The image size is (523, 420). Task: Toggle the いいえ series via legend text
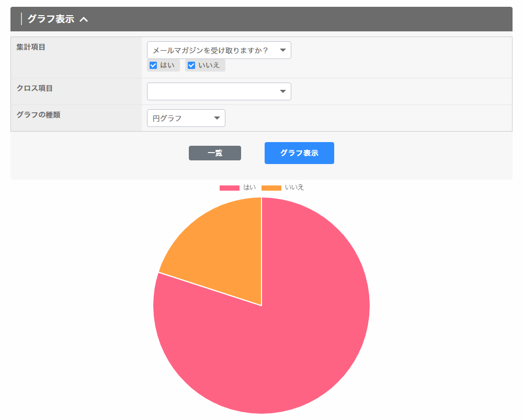(294, 188)
